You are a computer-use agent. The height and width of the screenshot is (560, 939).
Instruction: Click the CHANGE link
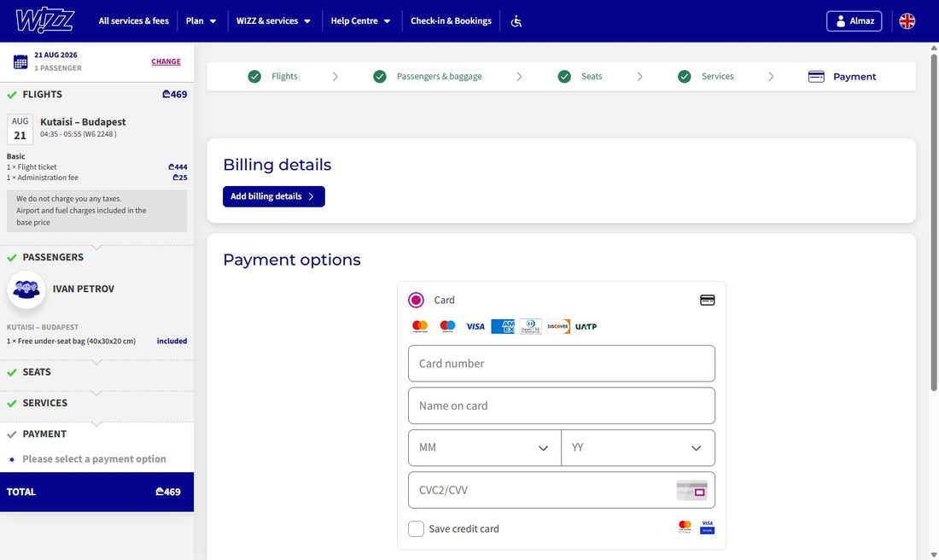click(x=166, y=61)
